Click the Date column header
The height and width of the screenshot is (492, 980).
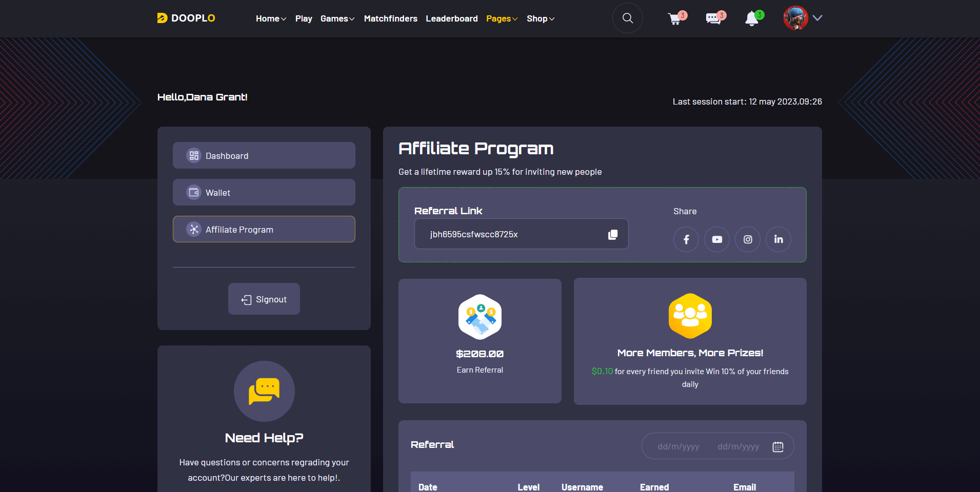click(x=428, y=487)
